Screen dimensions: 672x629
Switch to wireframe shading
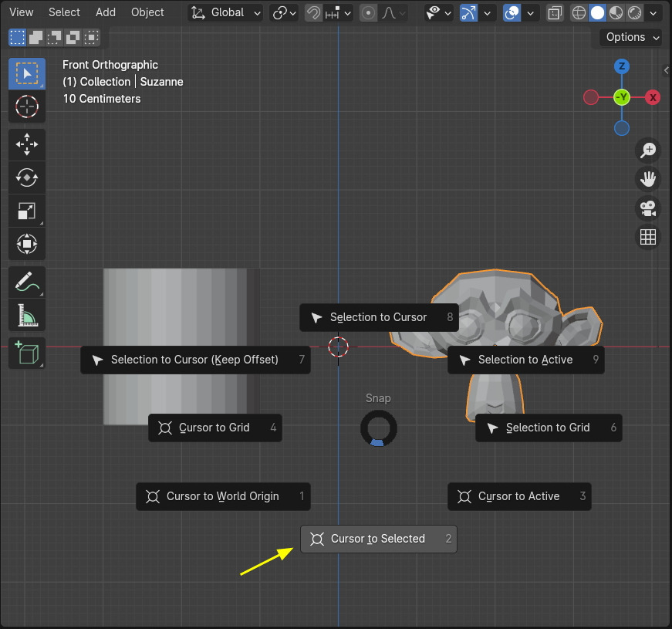coord(579,13)
